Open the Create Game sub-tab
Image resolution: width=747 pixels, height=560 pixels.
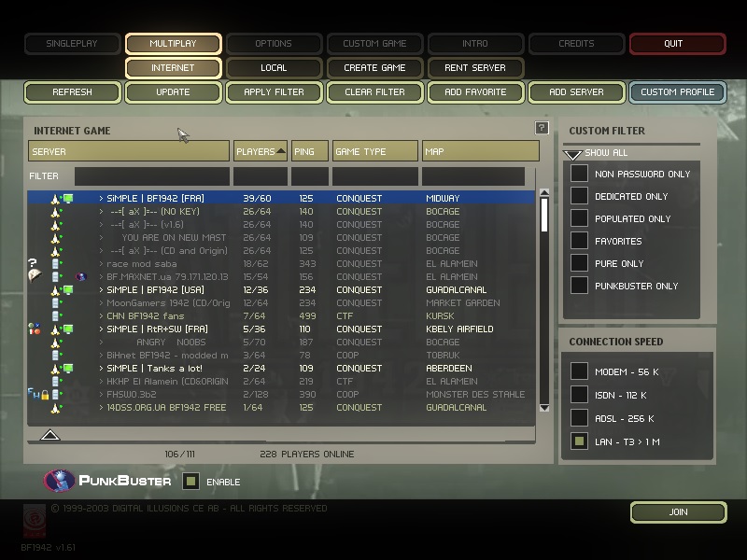(374, 67)
